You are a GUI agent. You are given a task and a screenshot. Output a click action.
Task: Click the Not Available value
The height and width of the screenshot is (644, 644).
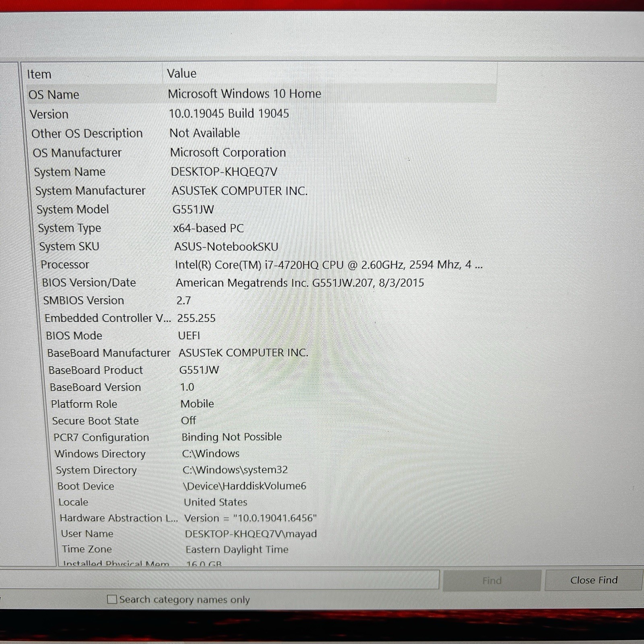point(204,133)
